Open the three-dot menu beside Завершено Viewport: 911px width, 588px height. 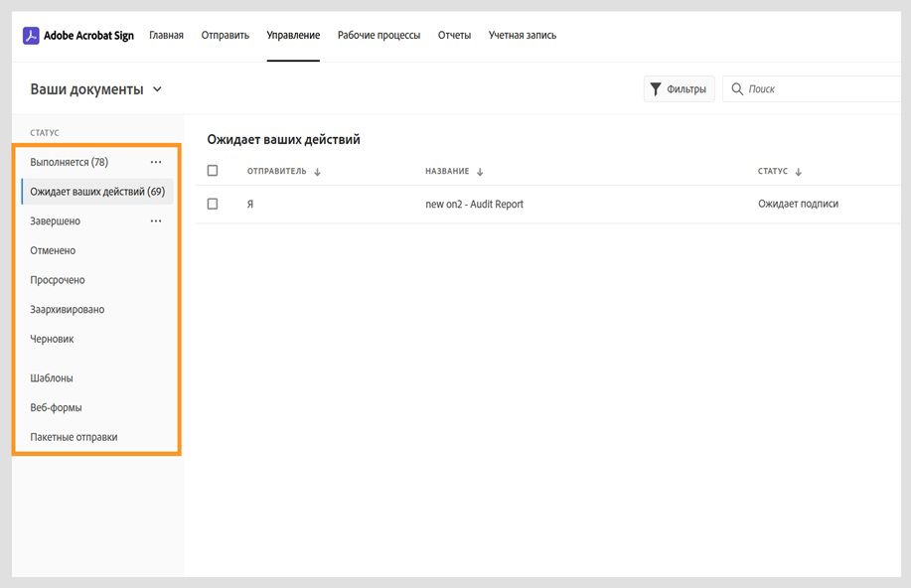(x=156, y=221)
